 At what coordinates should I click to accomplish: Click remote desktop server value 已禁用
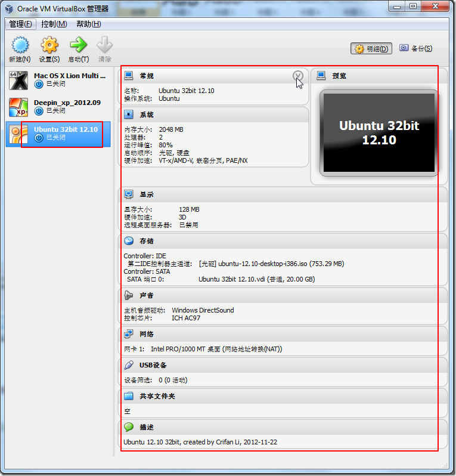coord(189,225)
